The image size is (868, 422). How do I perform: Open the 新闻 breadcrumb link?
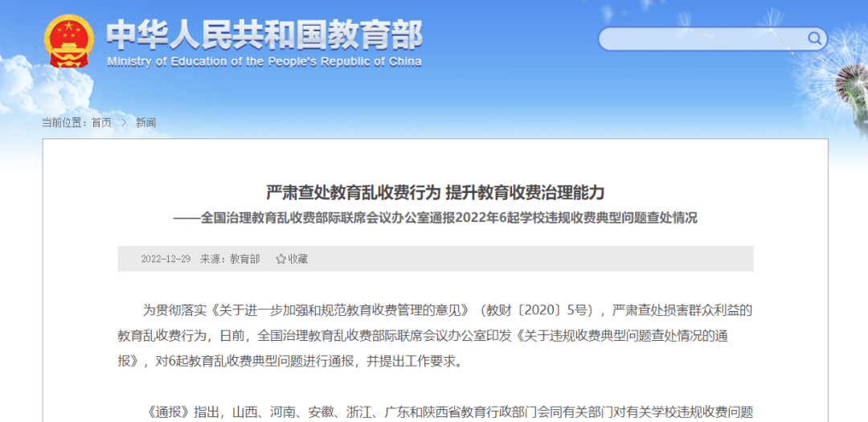[145, 122]
